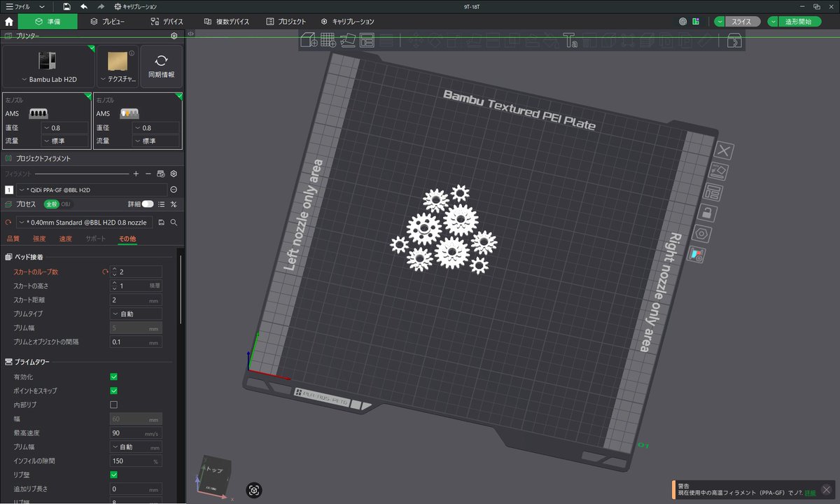Open the QiDi PPA-GF filament dropdown
Image resolution: width=840 pixels, height=504 pixels.
[x=92, y=190]
